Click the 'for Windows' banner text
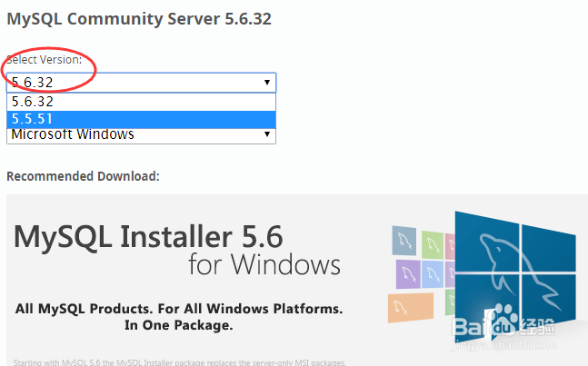Viewport: 588px width, 366px height. (264, 265)
